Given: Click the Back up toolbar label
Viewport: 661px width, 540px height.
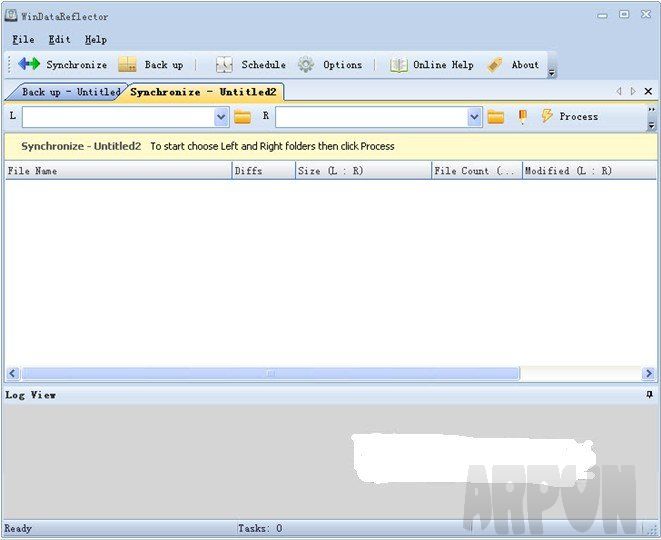Looking at the screenshot, I should (164, 65).
